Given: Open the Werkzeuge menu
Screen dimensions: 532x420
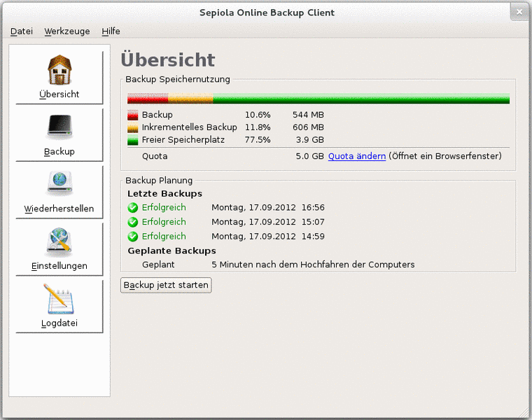Looking at the screenshot, I should coord(66,31).
